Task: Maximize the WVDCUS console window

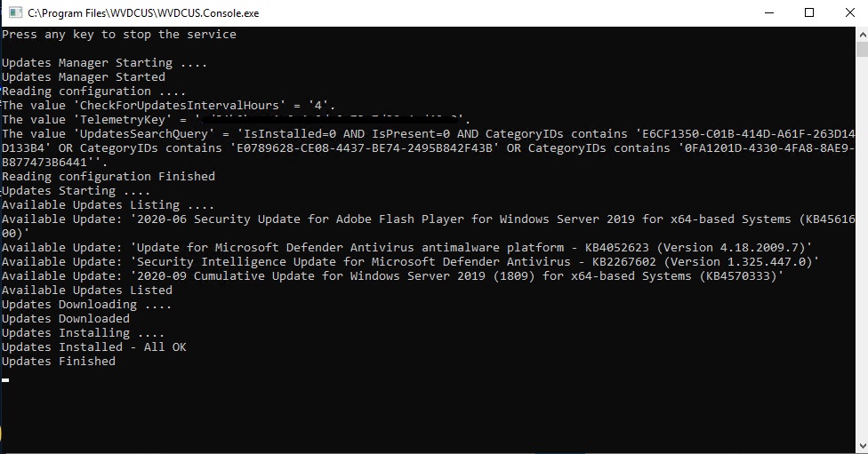Action: tap(809, 13)
